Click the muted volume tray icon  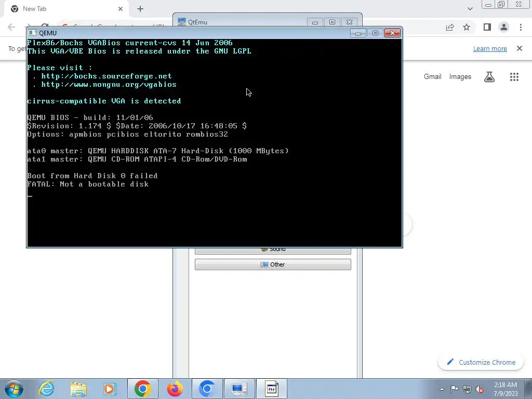coord(480,389)
